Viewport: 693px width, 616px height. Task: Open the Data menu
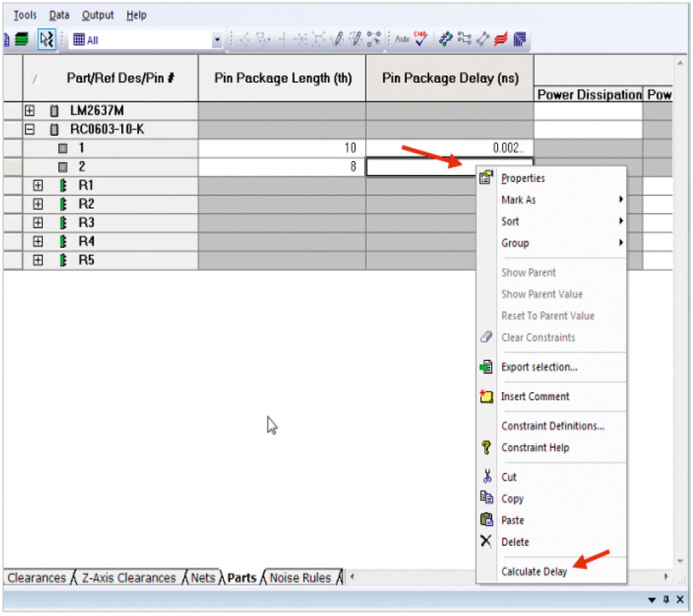[59, 15]
